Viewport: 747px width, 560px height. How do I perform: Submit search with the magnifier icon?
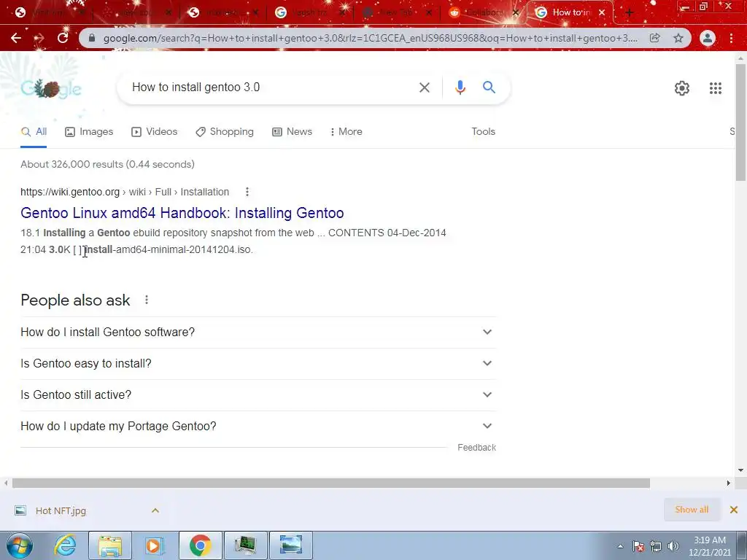[489, 87]
